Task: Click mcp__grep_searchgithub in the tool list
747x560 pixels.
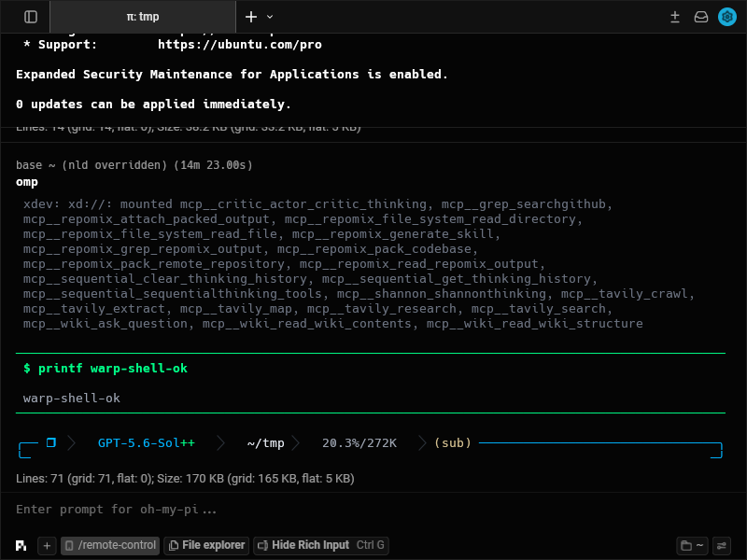Action: coord(523,203)
